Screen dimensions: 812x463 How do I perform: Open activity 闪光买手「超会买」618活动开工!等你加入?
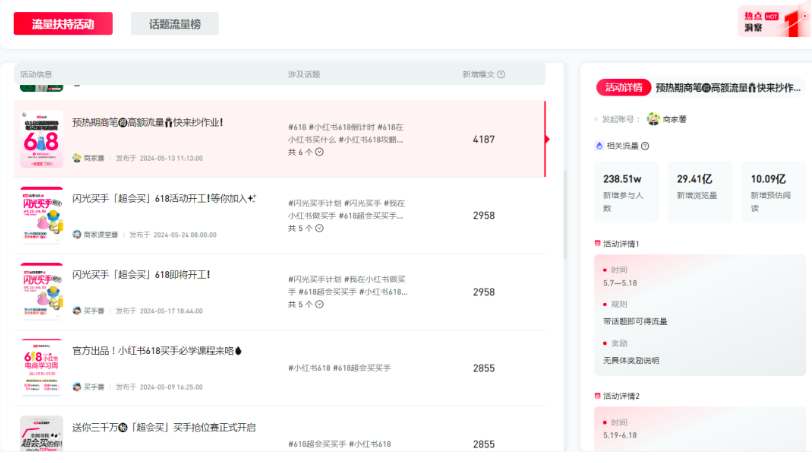pos(164,199)
